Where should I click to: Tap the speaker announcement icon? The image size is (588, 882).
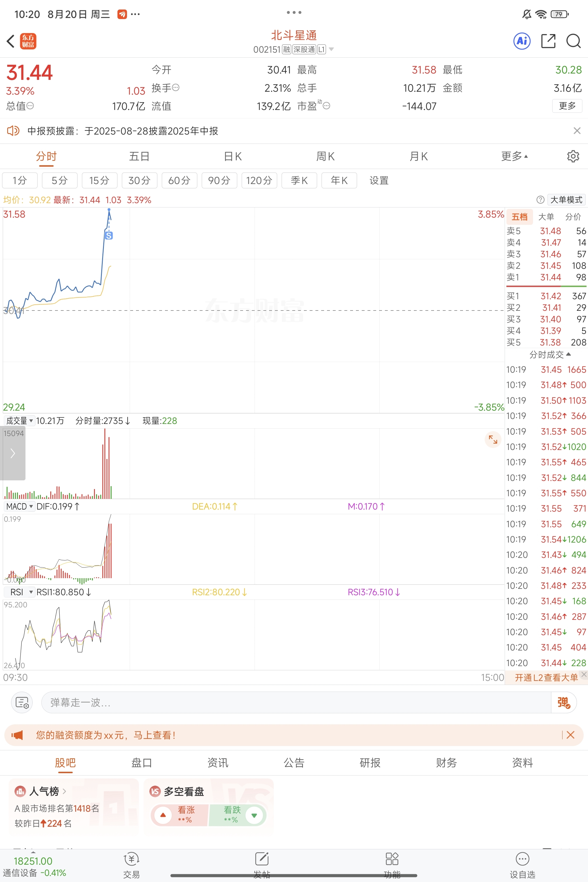(x=13, y=131)
